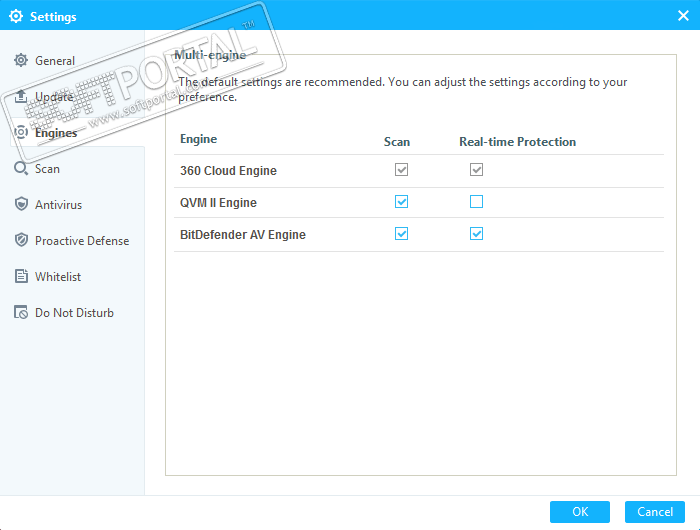Click the Engines icon in sidebar

pos(21,132)
